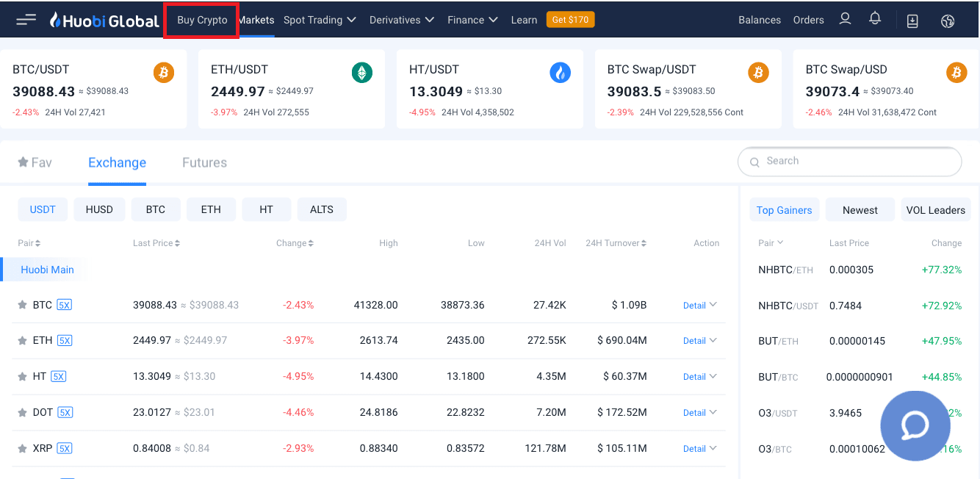Expand Detail for the HT row
Viewport: 980px width, 479px height.
tap(700, 376)
